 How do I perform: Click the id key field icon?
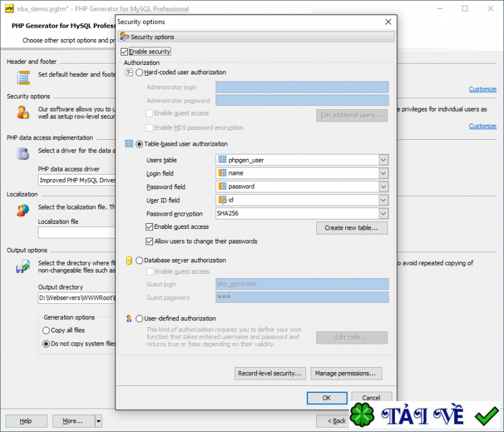tap(222, 200)
